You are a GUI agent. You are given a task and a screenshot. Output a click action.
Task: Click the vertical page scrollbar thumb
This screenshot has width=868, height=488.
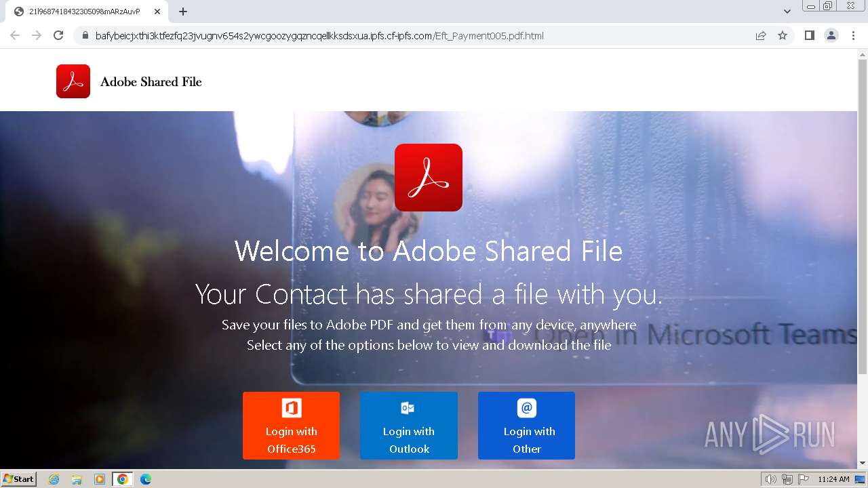[x=863, y=217]
